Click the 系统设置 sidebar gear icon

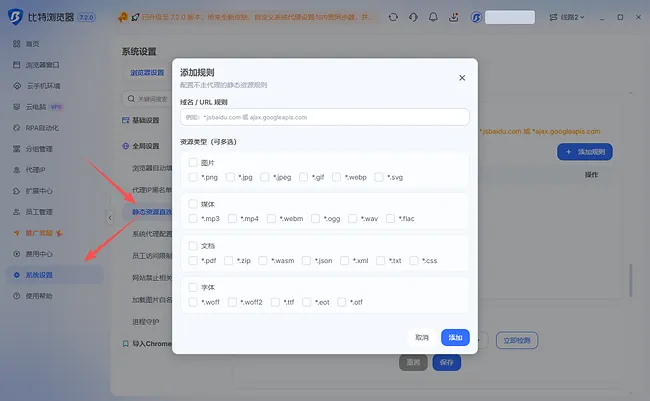point(17,275)
